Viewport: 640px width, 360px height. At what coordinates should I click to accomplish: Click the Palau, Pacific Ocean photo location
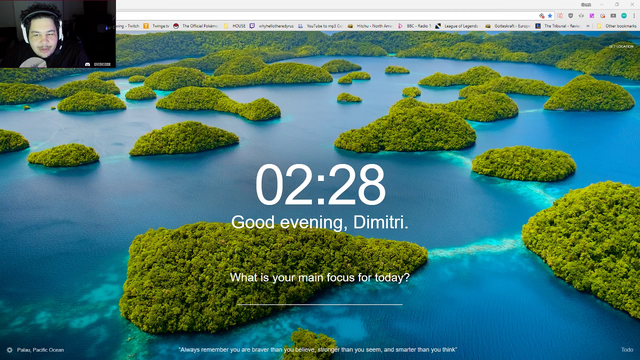click(40, 350)
